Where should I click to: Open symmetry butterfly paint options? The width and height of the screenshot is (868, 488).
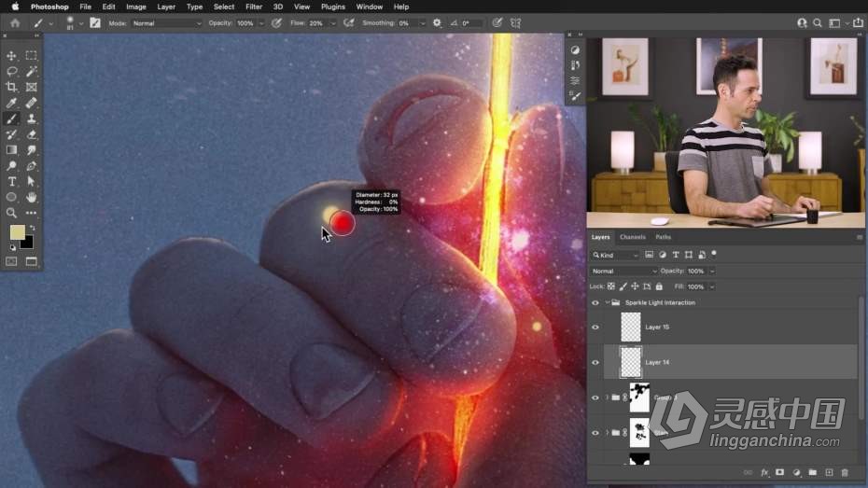click(516, 23)
